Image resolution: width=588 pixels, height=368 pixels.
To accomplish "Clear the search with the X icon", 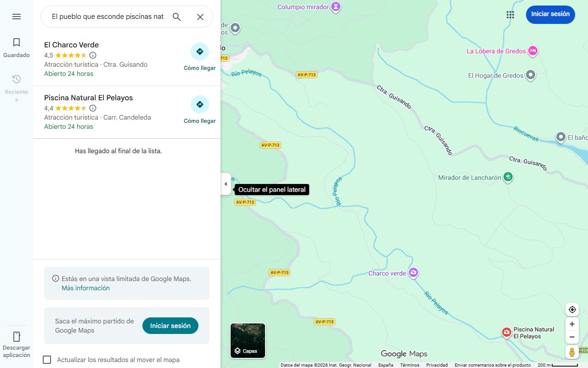I will click(200, 17).
